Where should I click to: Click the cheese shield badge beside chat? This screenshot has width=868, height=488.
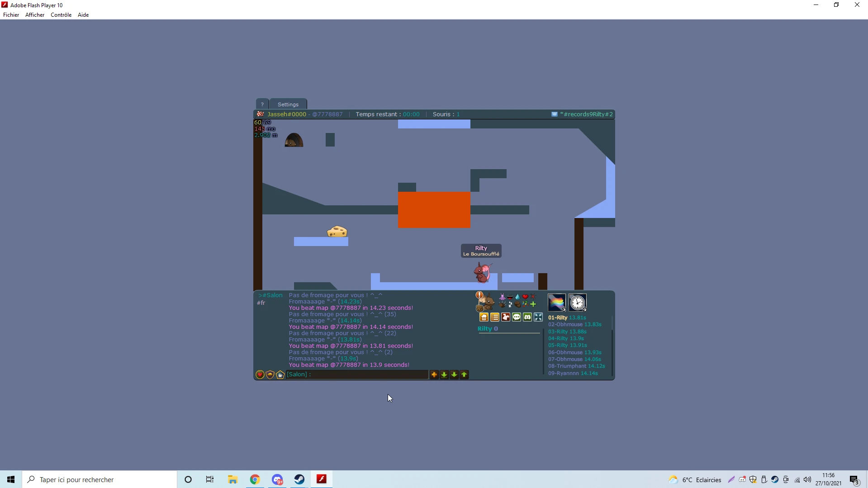(270, 375)
